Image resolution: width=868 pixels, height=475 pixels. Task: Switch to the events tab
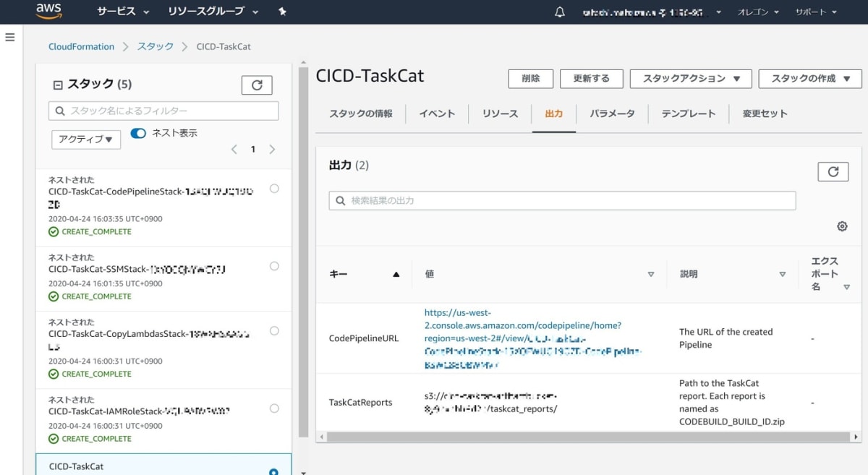point(437,114)
